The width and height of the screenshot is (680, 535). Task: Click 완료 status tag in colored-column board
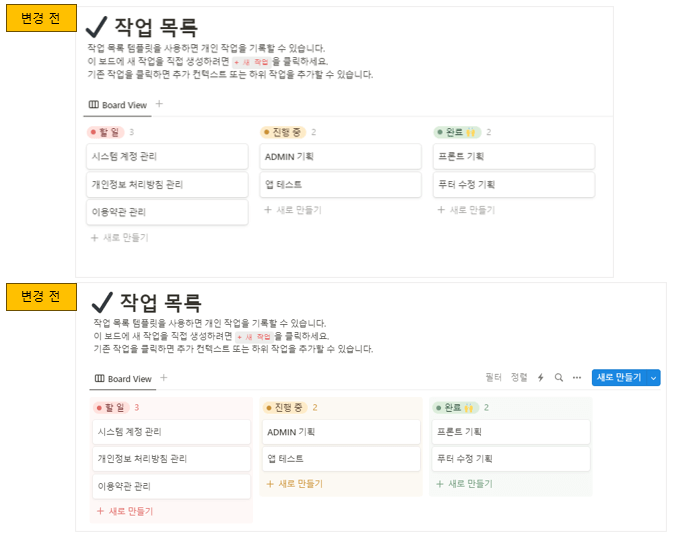tap(455, 408)
